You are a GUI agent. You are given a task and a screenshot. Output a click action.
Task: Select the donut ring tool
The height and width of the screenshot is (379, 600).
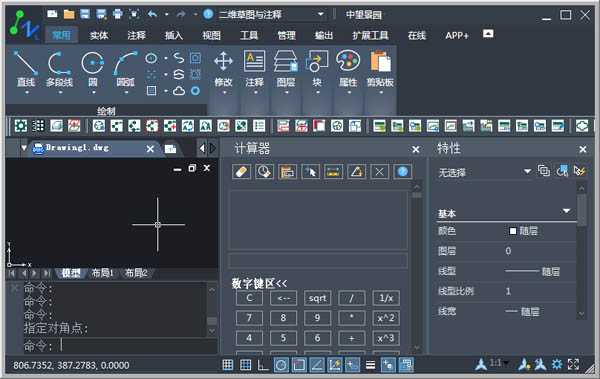click(x=196, y=91)
